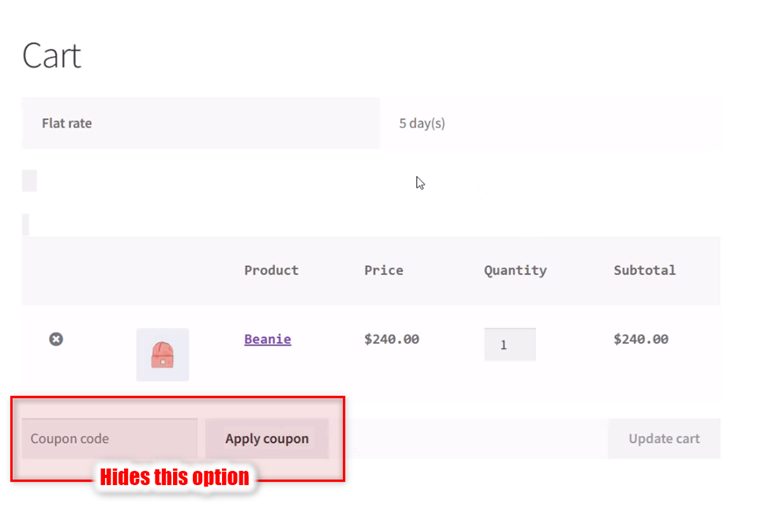The height and width of the screenshot is (508, 779).
Task: Click the 5 day(s) delivery estimate text
Action: tap(422, 123)
